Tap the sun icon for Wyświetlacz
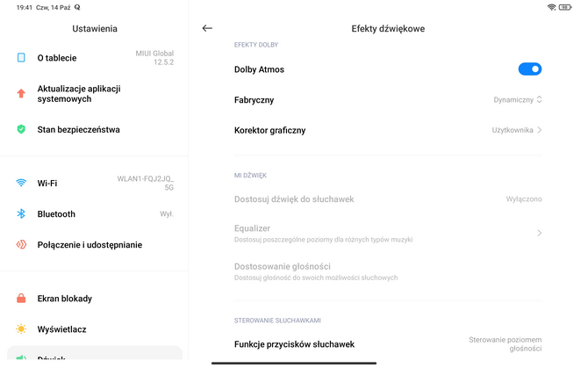Viewport: 588px width, 368px height. (x=21, y=329)
